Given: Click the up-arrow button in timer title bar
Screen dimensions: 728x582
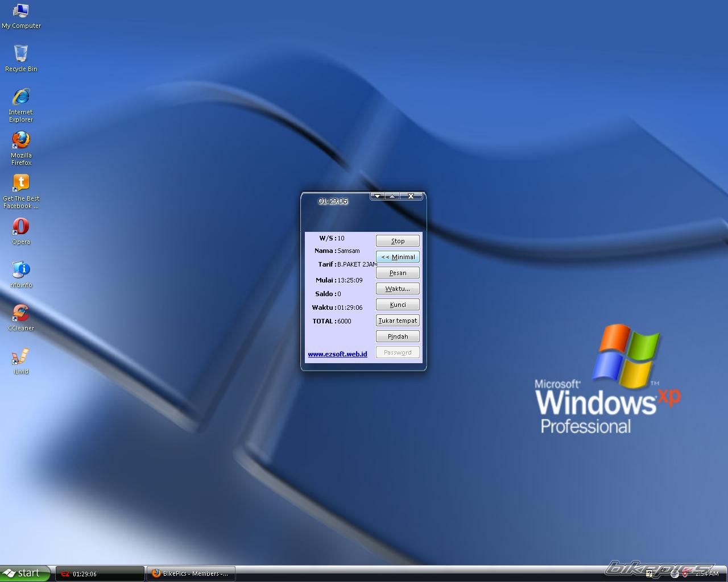Looking at the screenshot, I should click(392, 196).
